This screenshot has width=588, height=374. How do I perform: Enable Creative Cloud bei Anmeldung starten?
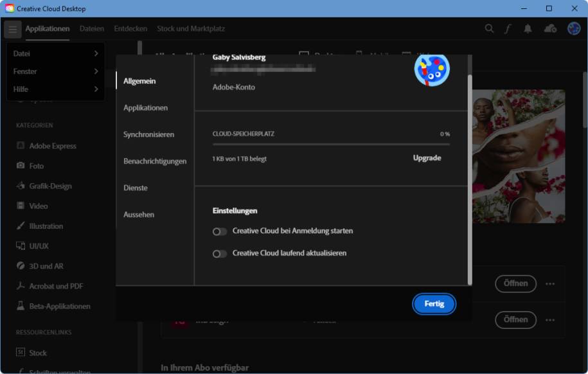[220, 231]
